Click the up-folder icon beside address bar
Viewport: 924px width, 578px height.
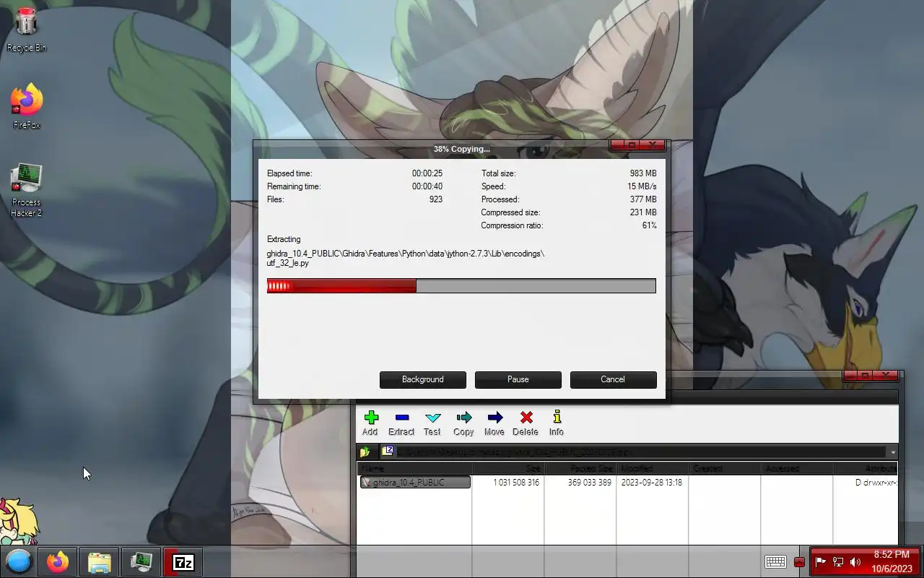click(x=365, y=452)
